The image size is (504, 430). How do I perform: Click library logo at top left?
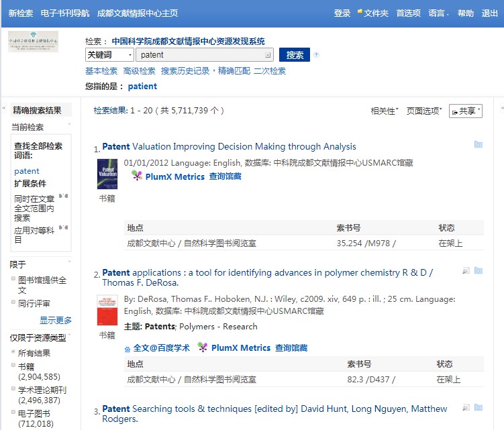(x=33, y=42)
